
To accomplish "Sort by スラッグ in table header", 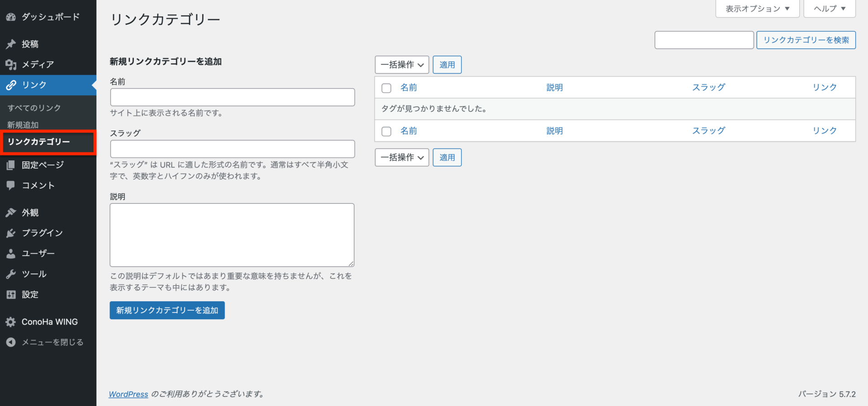I will coord(709,88).
